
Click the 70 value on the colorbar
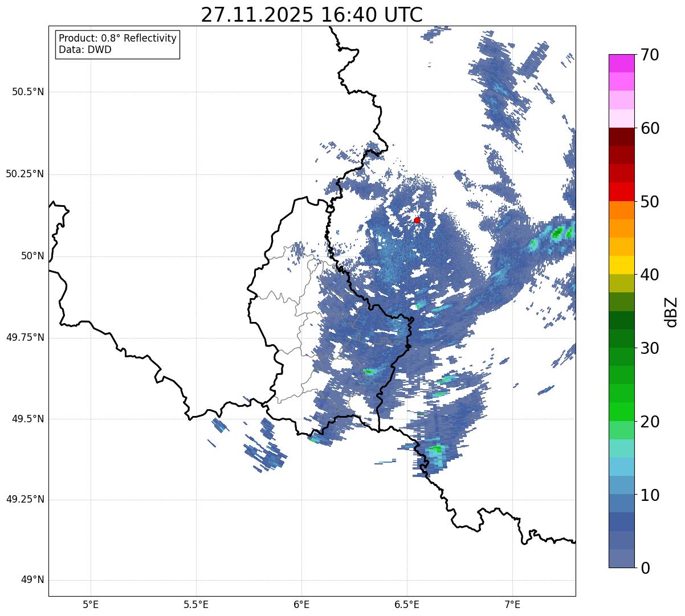point(650,55)
